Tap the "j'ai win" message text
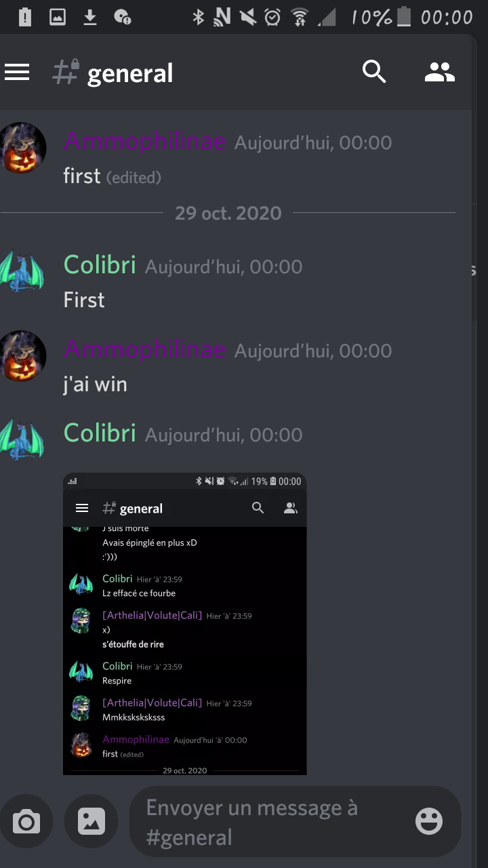The image size is (488, 868). (x=96, y=384)
